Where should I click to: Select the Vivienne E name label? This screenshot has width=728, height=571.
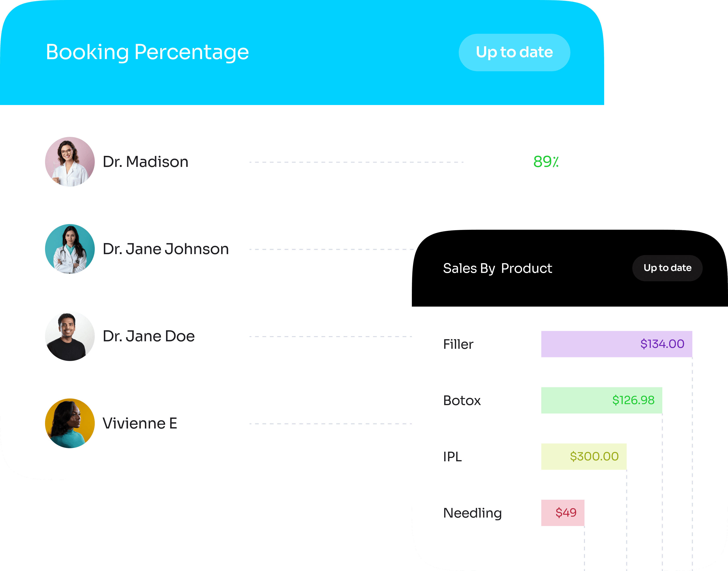click(140, 424)
